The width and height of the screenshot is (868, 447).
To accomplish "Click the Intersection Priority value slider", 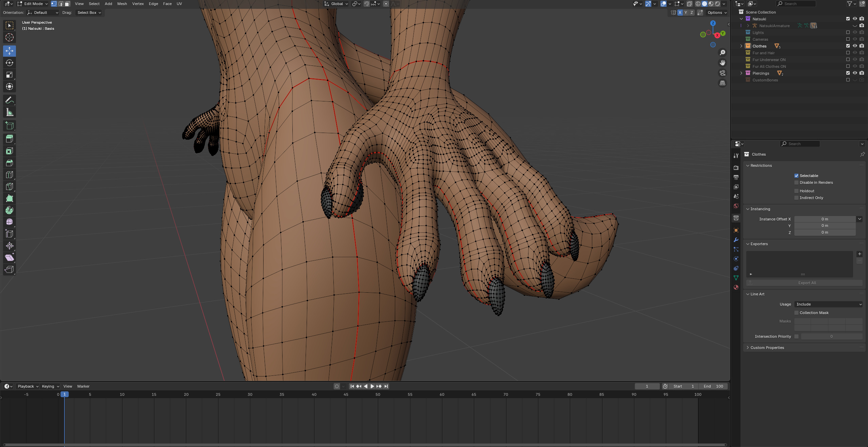I will coord(831,336).
